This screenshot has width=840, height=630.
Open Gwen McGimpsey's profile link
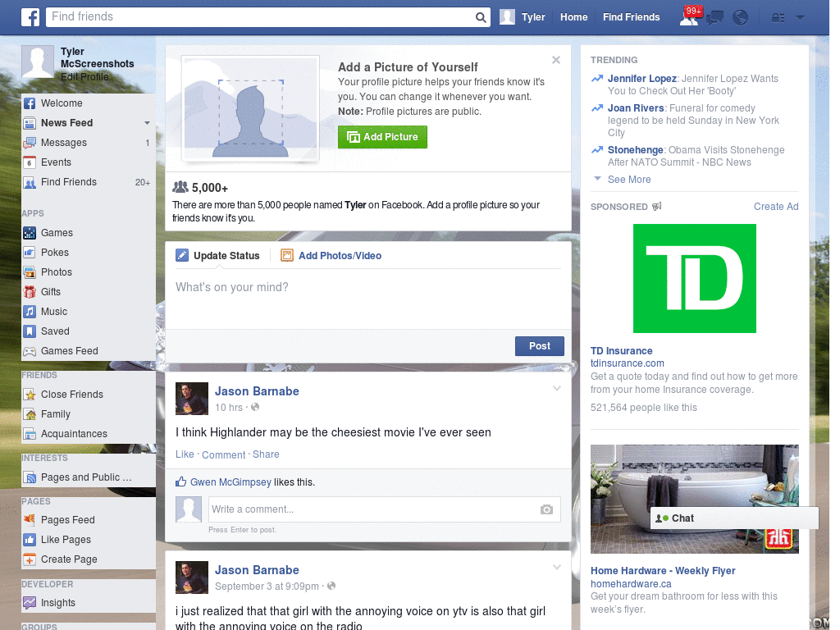231,482
